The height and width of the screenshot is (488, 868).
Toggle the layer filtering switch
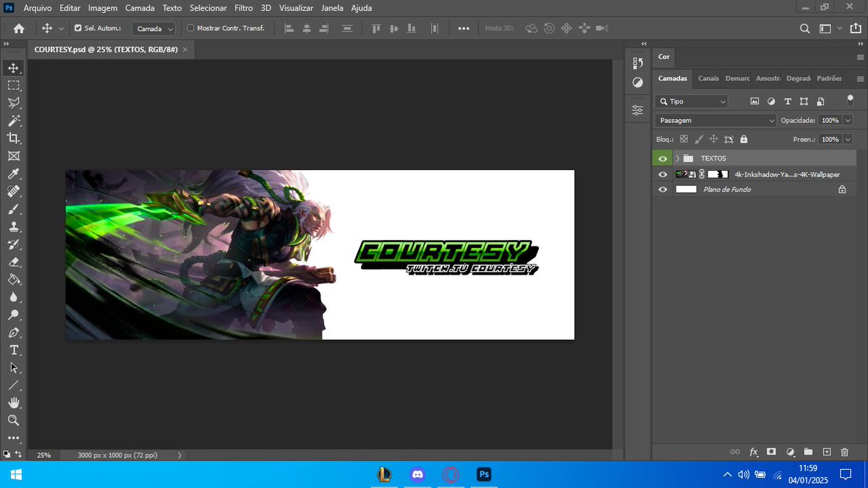(850, 100)
